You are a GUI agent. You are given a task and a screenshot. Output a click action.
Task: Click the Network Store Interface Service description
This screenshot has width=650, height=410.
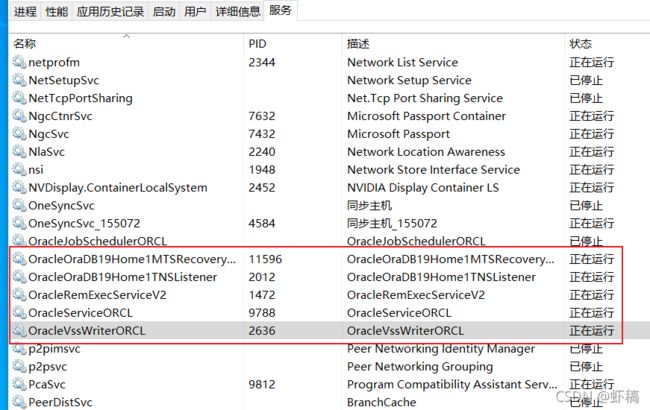(434, 170)
